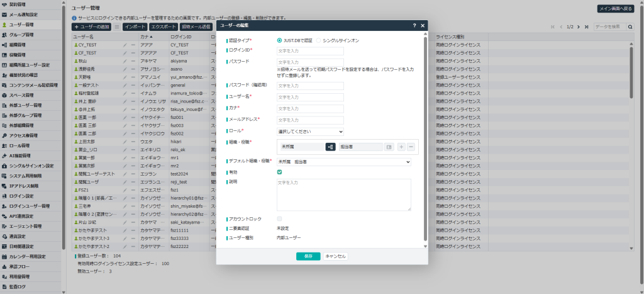This screenshot has width=644, height=294.
Task: Expand the デフォルト組織・役職 dropdown
Action: point(343,162)
